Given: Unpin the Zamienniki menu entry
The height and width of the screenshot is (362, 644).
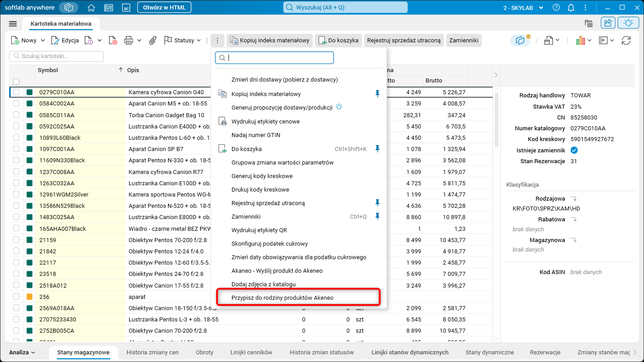Looking at the screenshot, I should [378, 216].
